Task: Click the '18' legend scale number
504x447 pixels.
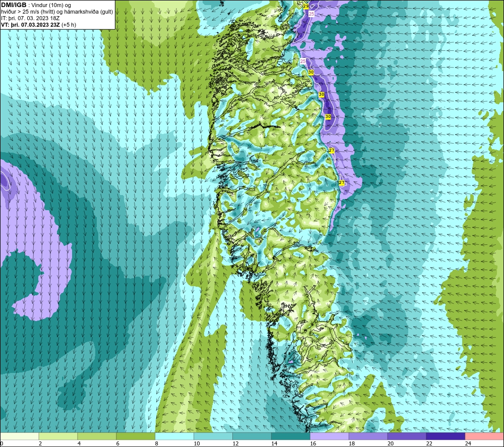Action: [352, 443]
